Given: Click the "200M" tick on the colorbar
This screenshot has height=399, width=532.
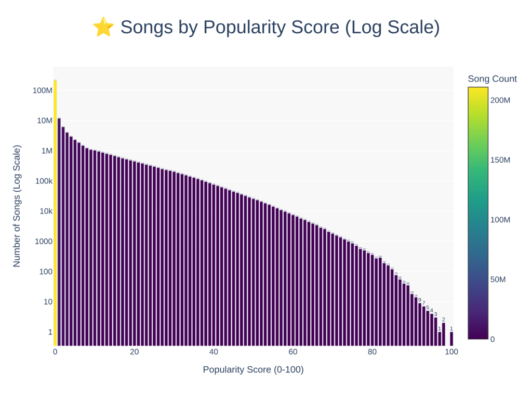Looking at the screenshot, I should (x=500, y=100).
